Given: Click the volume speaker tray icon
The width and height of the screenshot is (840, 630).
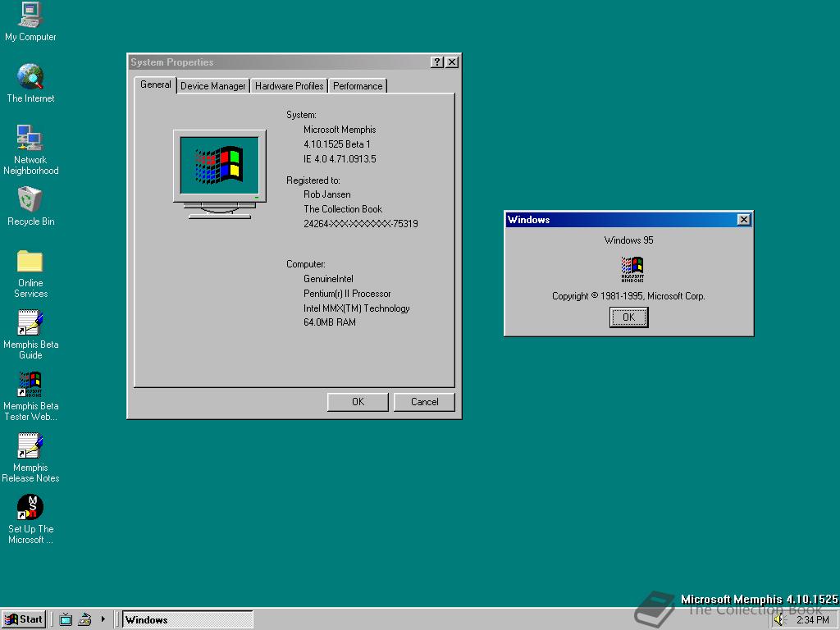Looking at the screenshot, I should (x=779, y=620).
